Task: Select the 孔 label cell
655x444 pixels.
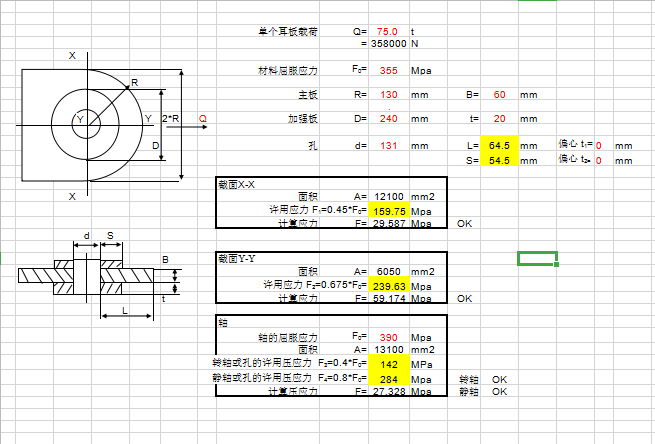Action: [x=313, y=146]
